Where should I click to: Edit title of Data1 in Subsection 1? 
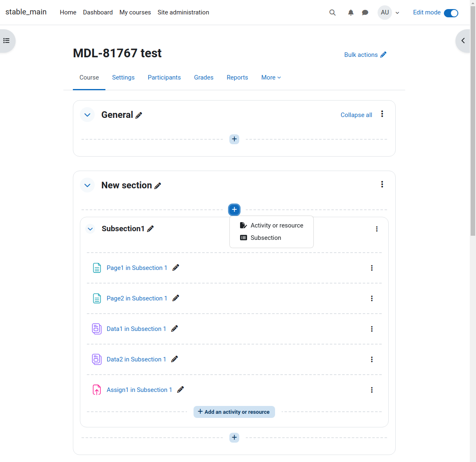coord(175,328)
